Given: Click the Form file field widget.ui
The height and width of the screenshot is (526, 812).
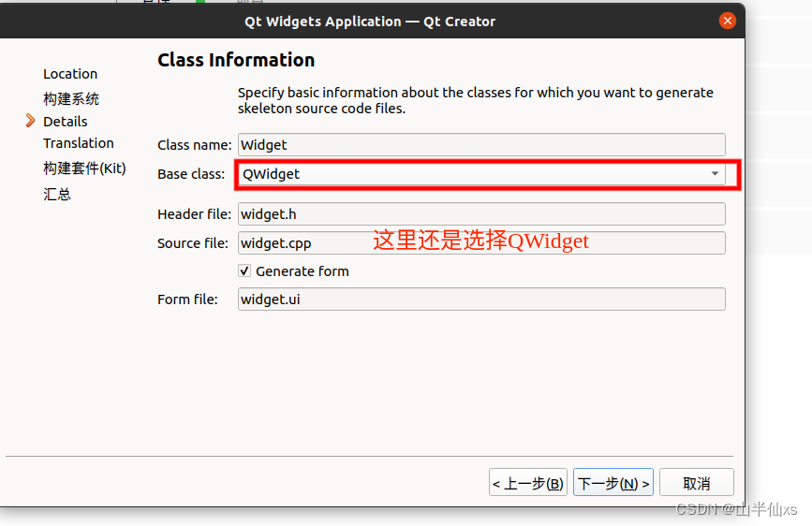Looking at the screenshot, I should click(481, 300).
